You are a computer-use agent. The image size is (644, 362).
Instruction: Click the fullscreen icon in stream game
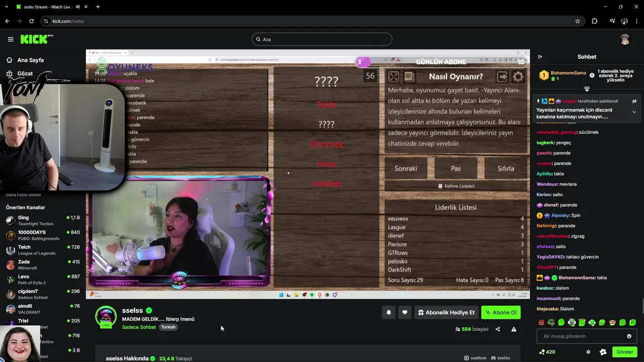(393, 77)
